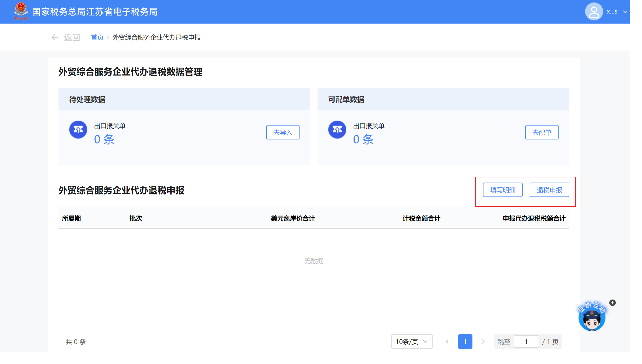Click the tax bureau emblem logo
This screenshot has height=364, width=642.
[x=20, y=11]
